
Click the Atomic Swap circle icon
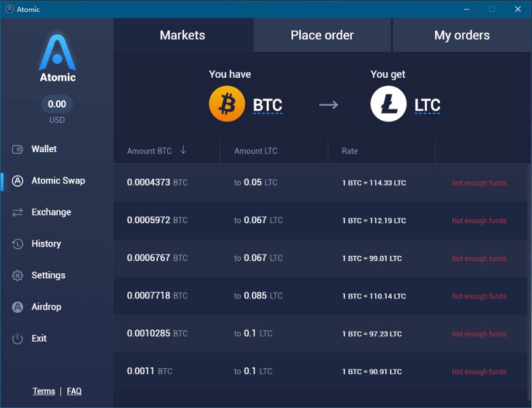click(17, 181)
